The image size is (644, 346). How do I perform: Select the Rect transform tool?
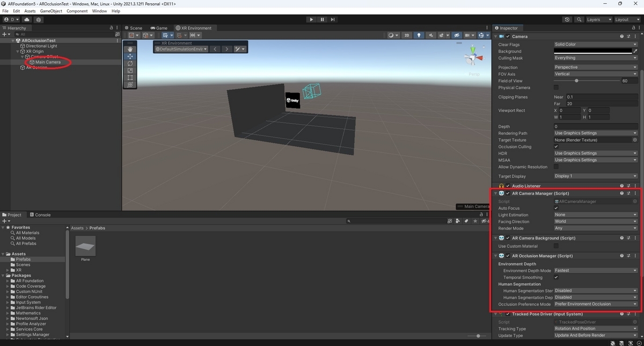pyautogui.click(x=130, y=77)
